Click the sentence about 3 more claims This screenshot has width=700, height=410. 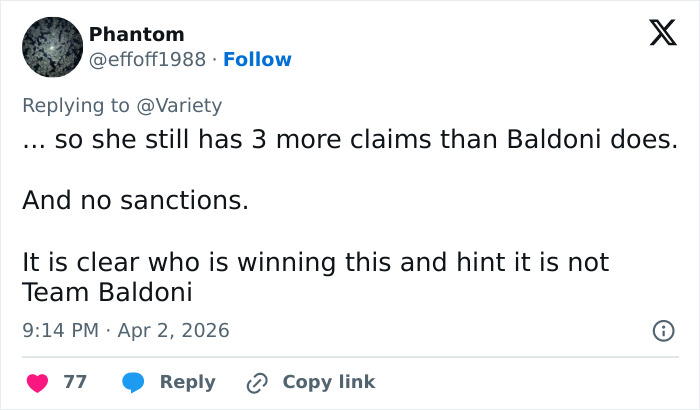(350, 140)
